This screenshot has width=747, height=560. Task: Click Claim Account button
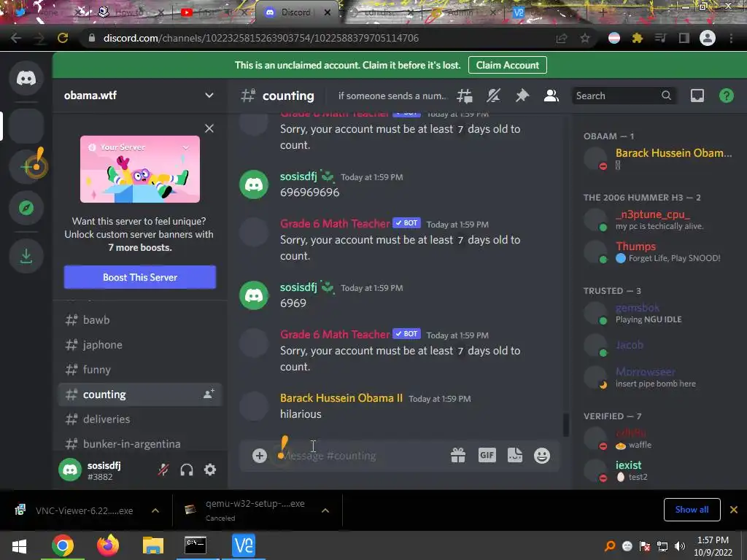[508, 65]
